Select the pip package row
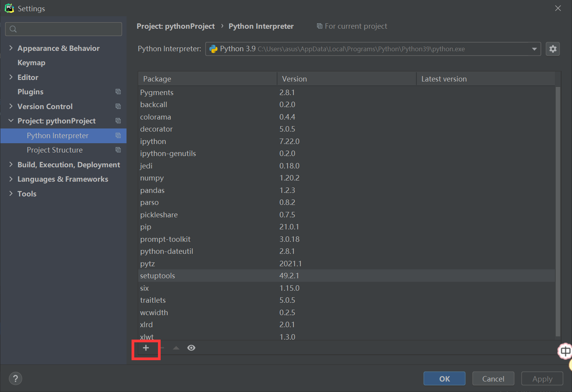Image resolution: width=572 pixels, height=392 pixels. coord(347,227)
